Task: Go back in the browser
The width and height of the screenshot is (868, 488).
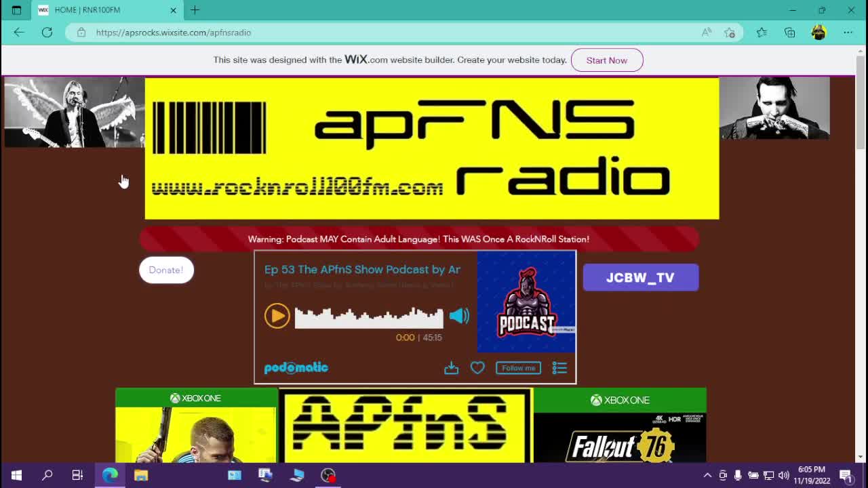Action: [x=19, y=33]
